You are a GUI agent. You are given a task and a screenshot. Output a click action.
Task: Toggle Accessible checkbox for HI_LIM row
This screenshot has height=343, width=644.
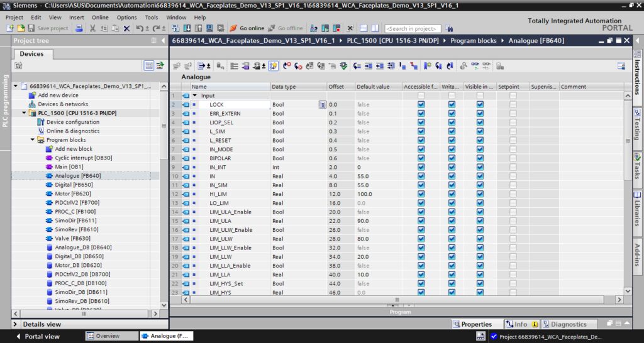[x=421, y=194]
